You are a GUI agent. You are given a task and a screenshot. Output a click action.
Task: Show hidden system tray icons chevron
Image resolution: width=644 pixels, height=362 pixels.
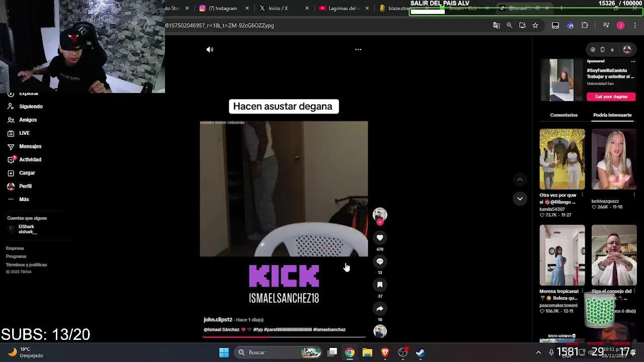[x=538, y=352]
